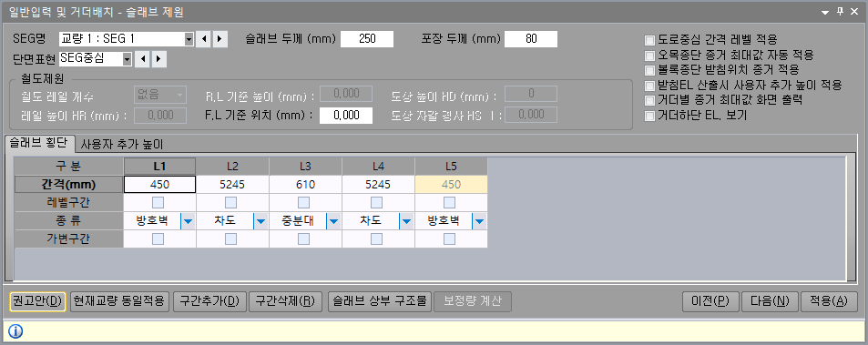Image resolution: width=868 pixels, height=345 pixels.
Task: Check 레벨구간 box for L3
Action: pyautogui.click(x=303, y=202)
